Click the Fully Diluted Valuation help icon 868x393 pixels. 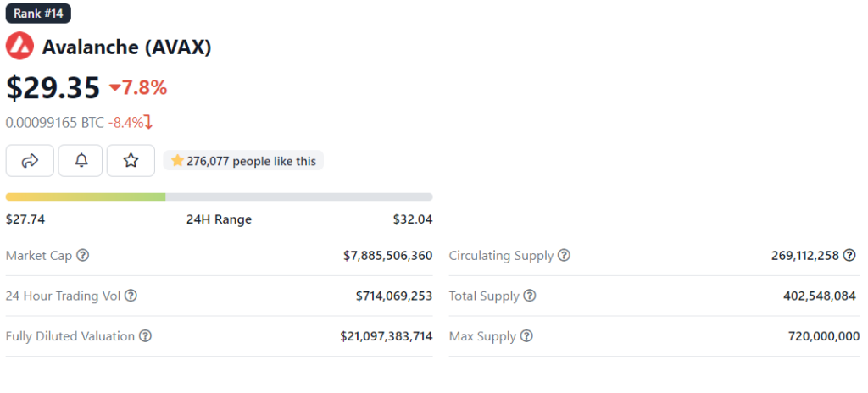coord(145,336)
